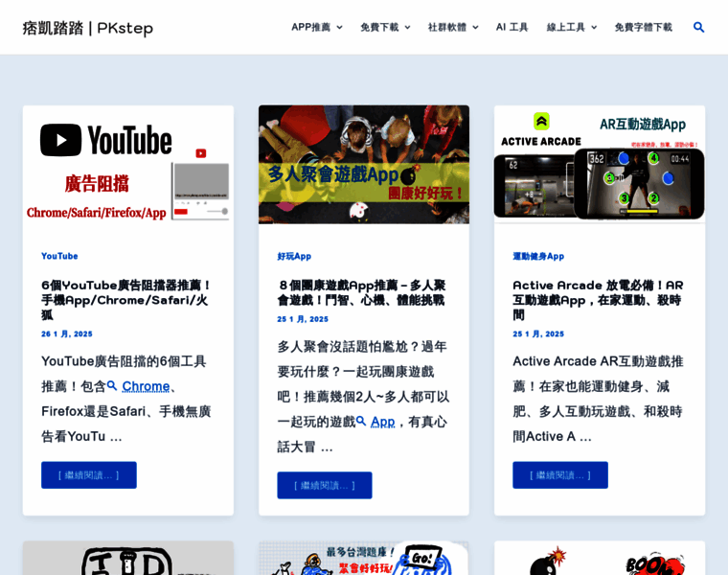728x575 pixels.
Task: Open article Active Arcade 放電必備 title
Action: click(598, 300)
